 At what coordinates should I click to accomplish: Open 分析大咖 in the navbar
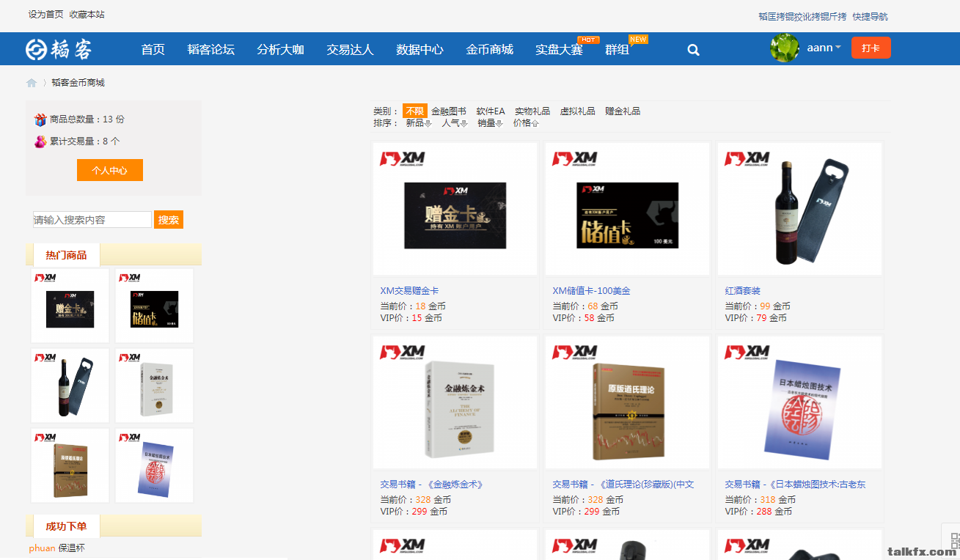[x=281, y=50]
